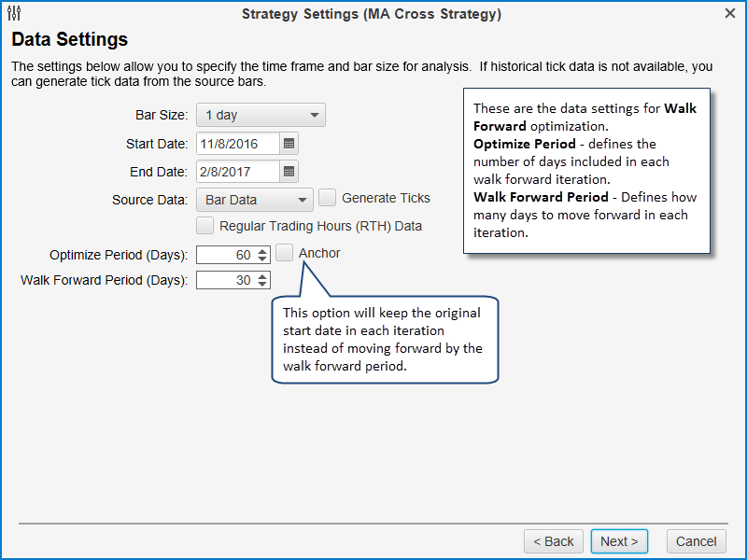Viewport: 747px width, 560px height.
Task: Enable the Generate Ticks checkbox
Action: (327, 198)
